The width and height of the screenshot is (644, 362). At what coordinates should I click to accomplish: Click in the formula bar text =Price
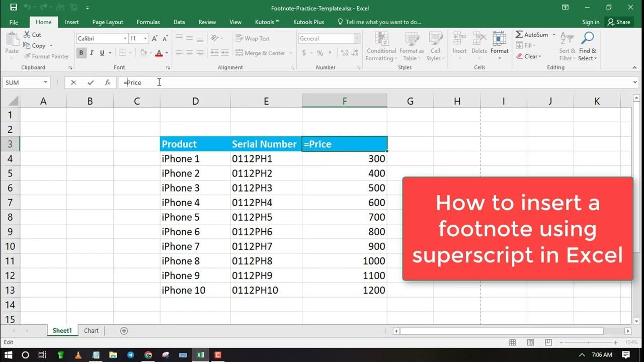133,82
